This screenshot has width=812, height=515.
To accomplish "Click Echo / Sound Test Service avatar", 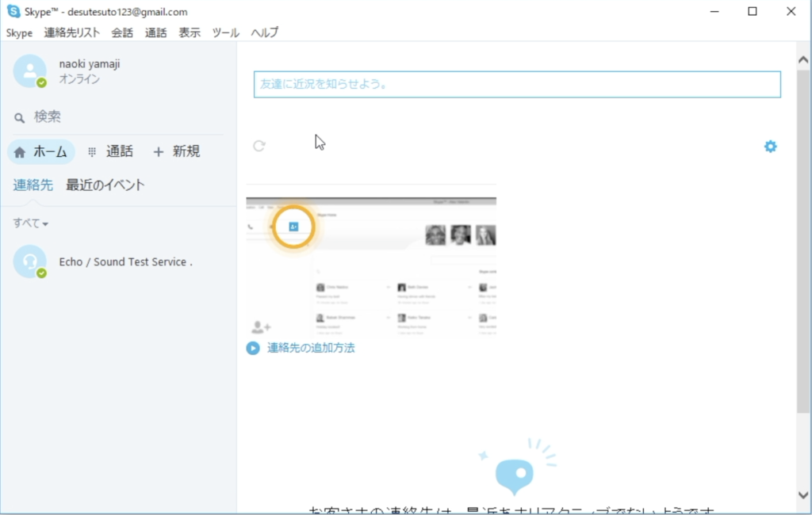I will 30,262.
